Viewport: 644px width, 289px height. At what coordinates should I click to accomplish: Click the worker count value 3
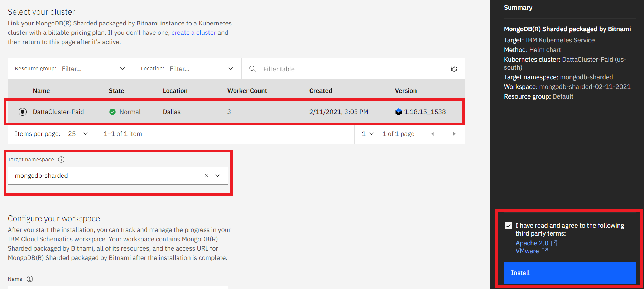tap(229, 112)
